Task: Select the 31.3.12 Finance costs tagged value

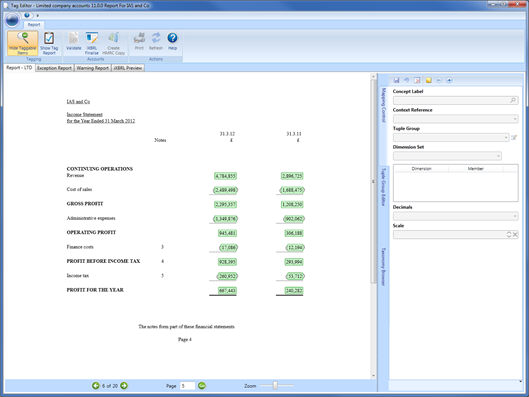Action: 229,248
